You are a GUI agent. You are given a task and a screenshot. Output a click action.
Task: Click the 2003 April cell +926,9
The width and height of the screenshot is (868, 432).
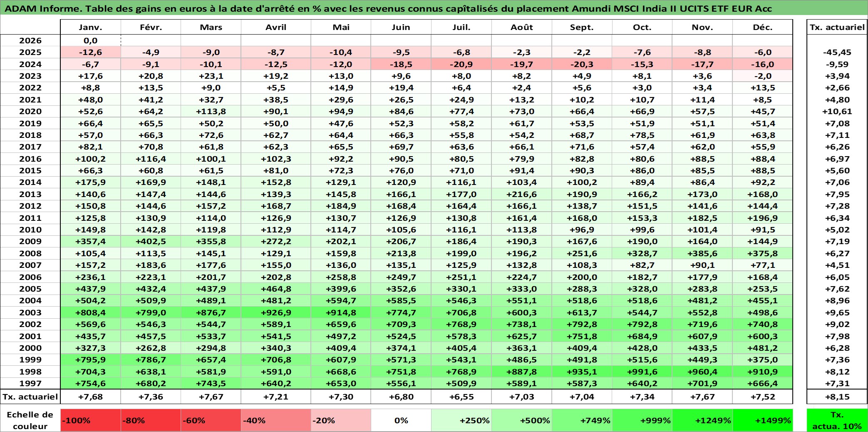coord(276,312)
